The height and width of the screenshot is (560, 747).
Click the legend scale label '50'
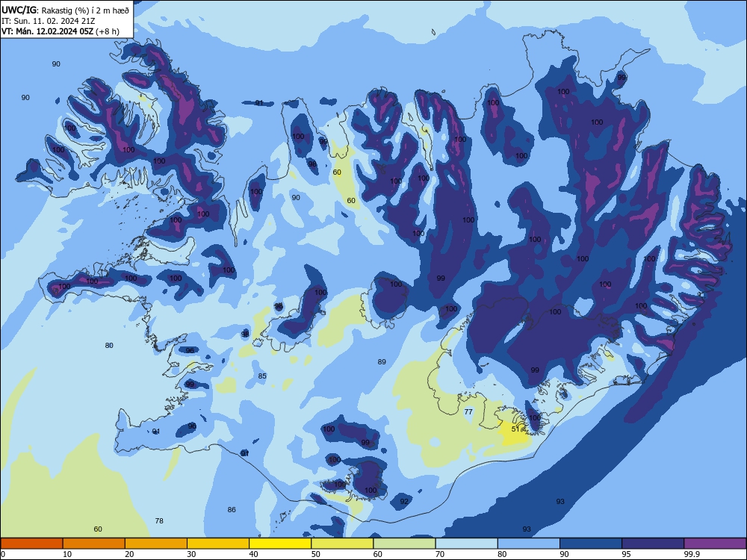(x=316, y=554)
